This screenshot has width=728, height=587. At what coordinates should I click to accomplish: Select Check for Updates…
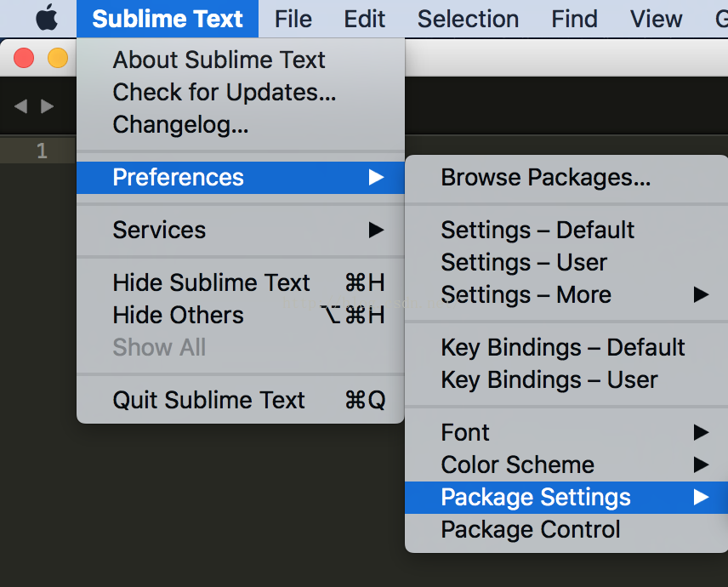[x=241, y=92]
